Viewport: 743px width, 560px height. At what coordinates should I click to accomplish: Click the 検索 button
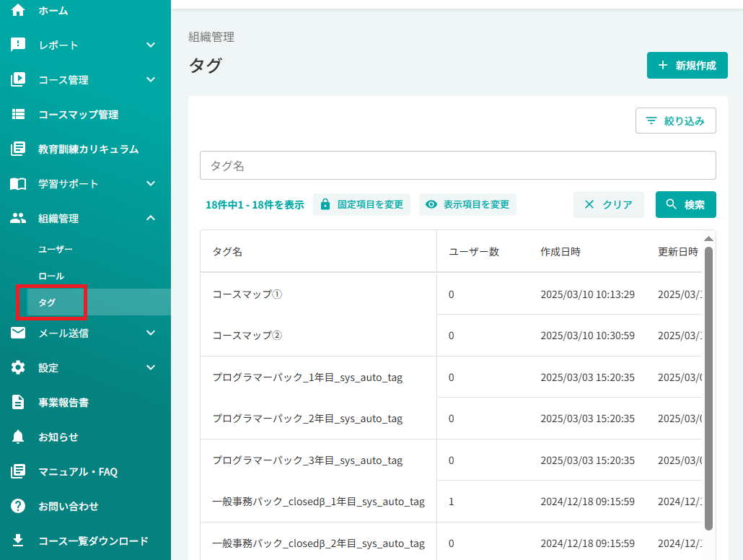[686, 204]
